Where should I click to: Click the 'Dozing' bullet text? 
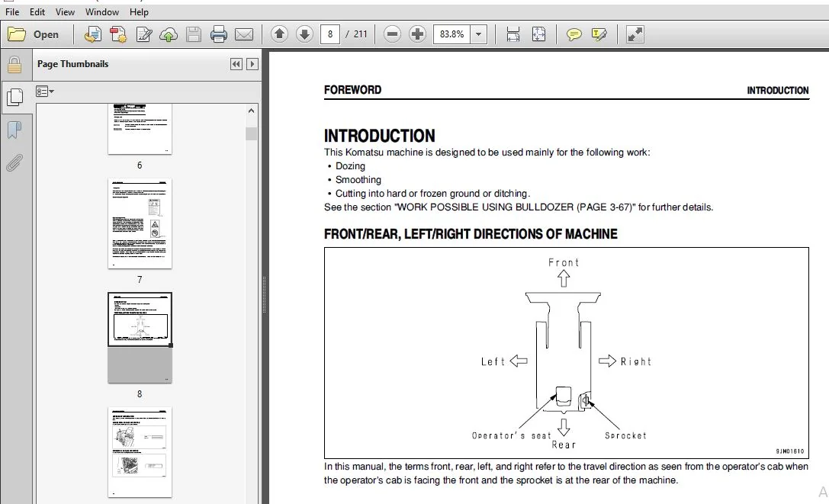(x=350, y=166)
